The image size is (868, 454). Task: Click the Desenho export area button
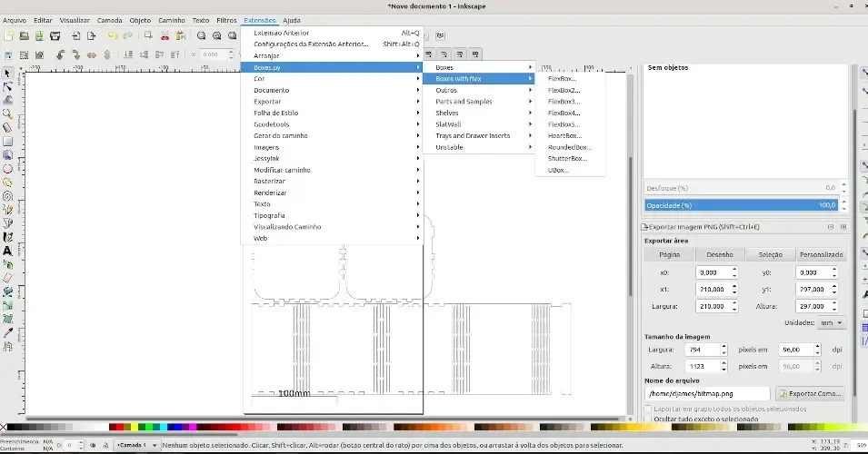click(x=720, y=255)
